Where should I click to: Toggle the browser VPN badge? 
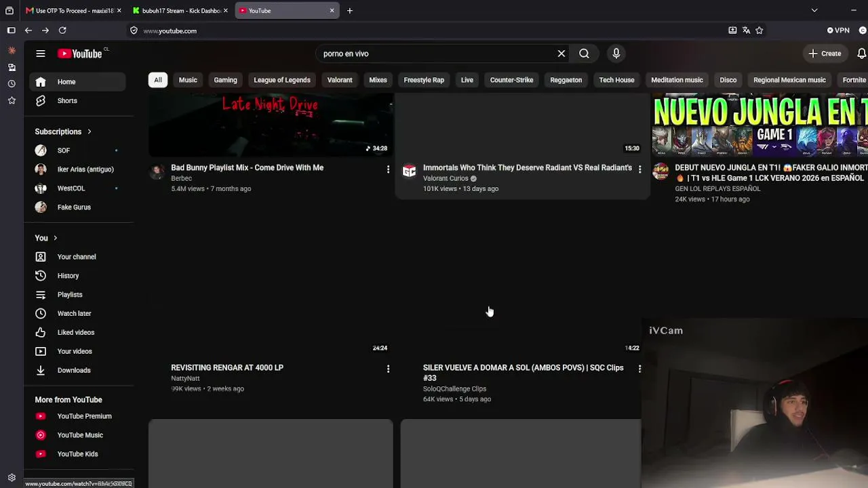839,30
